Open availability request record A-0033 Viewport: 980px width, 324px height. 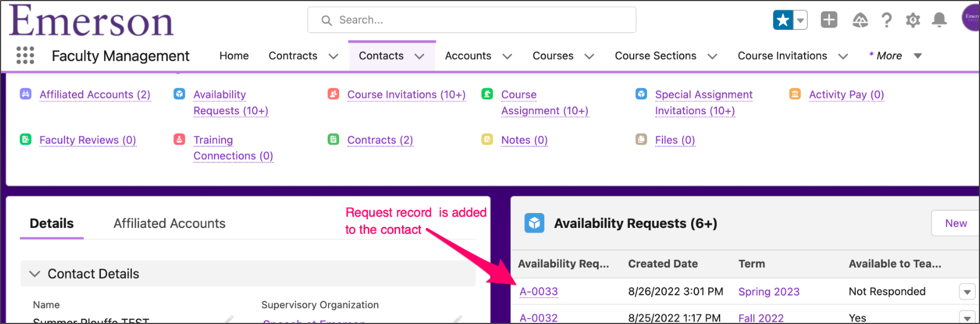539,291
